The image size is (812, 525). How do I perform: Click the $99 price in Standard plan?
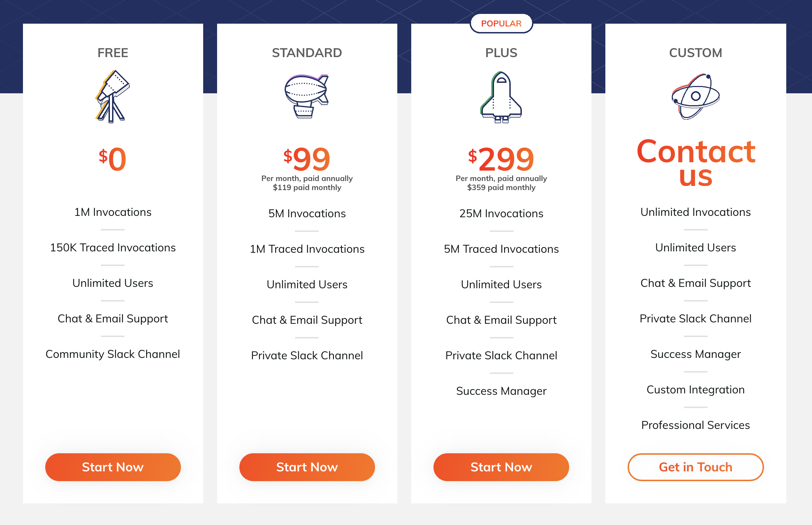coord(307,159)
